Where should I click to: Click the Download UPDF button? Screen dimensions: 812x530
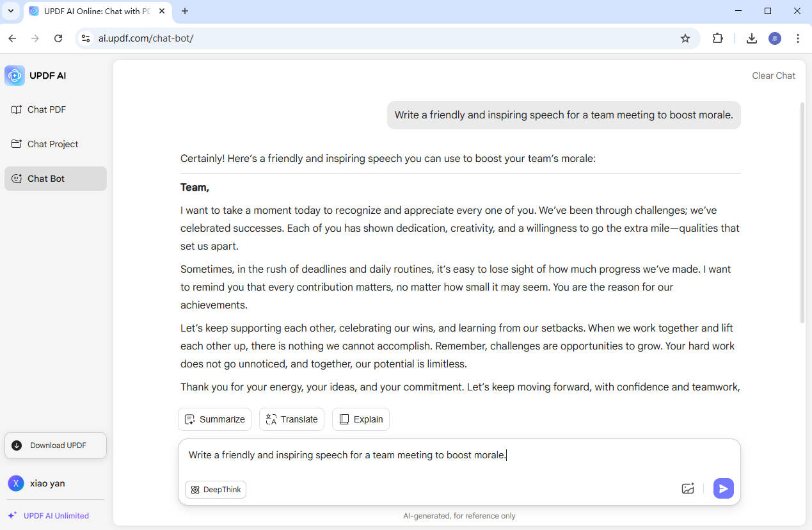(56, 446)
